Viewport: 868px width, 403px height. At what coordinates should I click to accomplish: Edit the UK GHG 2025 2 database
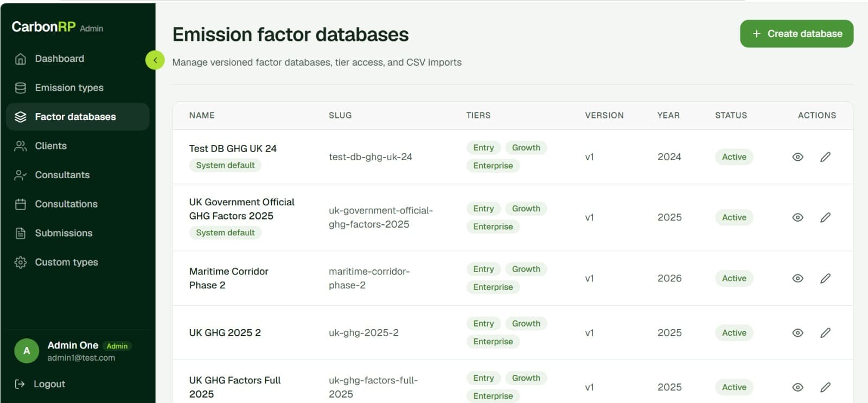click(x=825, y=332)
